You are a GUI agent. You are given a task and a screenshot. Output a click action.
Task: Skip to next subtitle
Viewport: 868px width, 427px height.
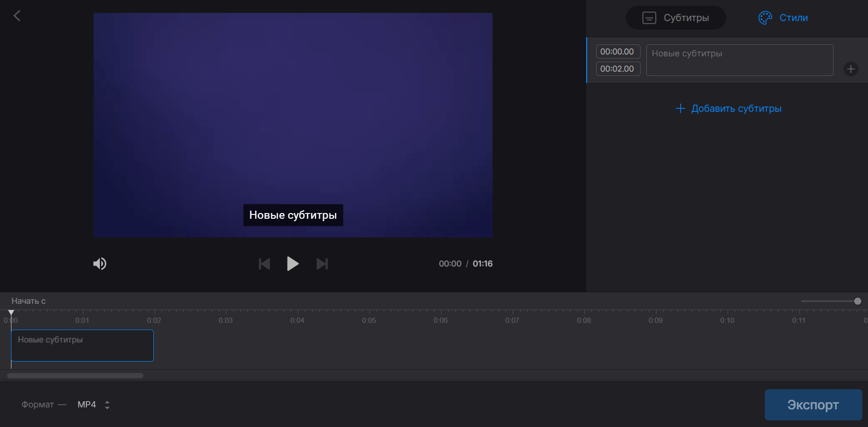[322, 264]
